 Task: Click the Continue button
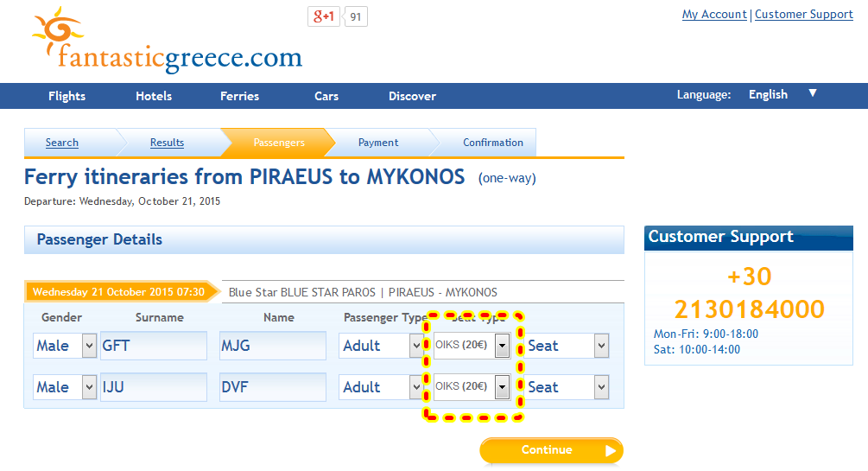click(551, 450)
